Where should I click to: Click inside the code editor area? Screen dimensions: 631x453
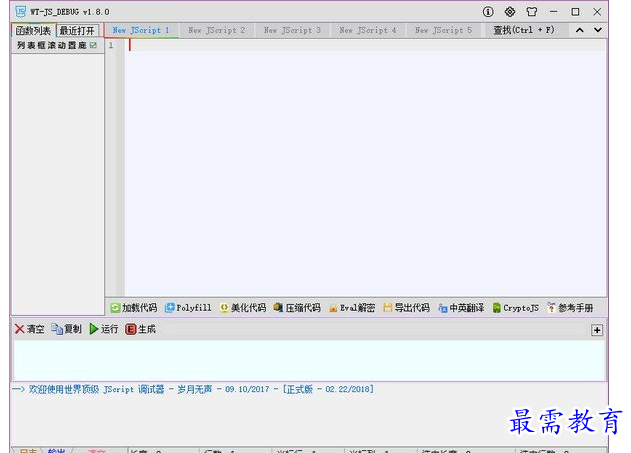tap(365, 169)
